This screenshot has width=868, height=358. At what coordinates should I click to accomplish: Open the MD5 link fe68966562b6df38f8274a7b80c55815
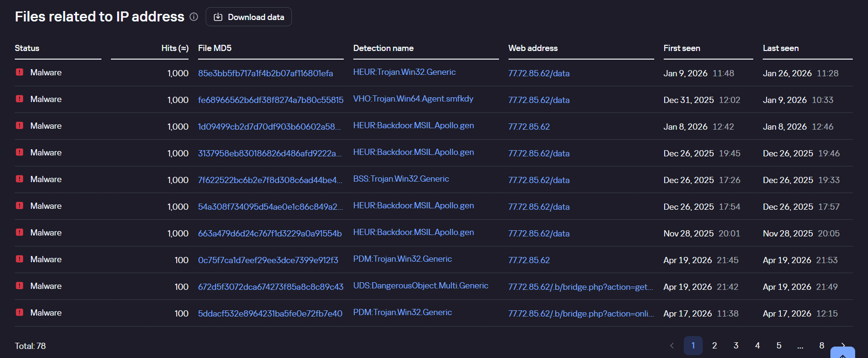pyautogui.click(x=270, y=100)
